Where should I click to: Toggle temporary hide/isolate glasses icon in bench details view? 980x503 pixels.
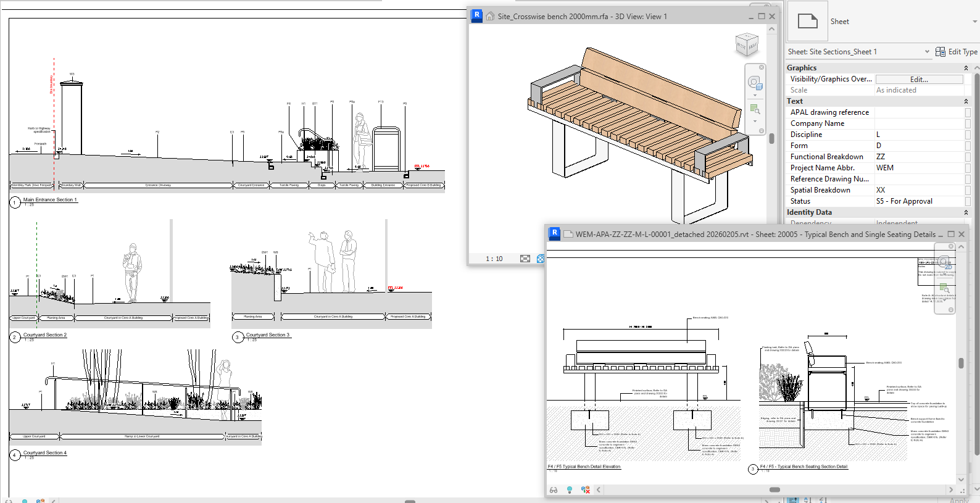(x=554, y=490)
